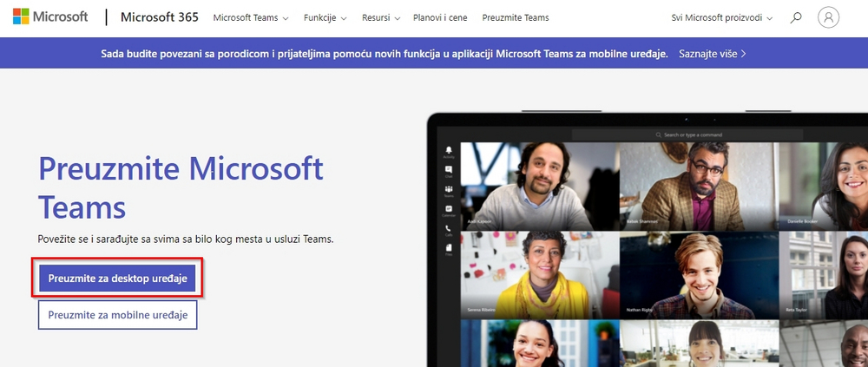Click Calls phone icon in Teams preview
Screen dimensions: 868x367
coord(449,230)
